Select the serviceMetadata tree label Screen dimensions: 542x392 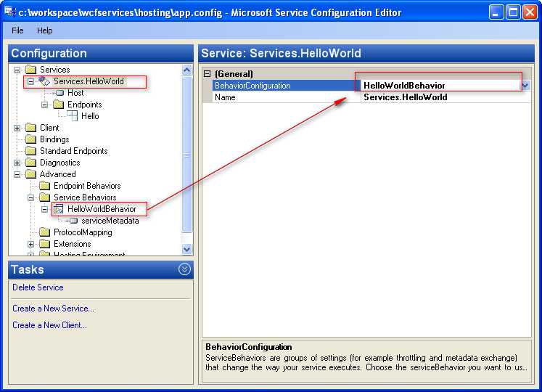pos(110,221)
